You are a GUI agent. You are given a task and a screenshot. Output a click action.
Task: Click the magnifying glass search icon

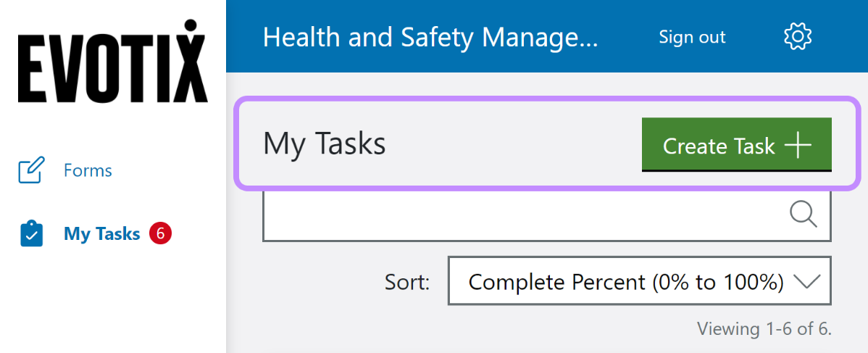(x=803, y=215)
